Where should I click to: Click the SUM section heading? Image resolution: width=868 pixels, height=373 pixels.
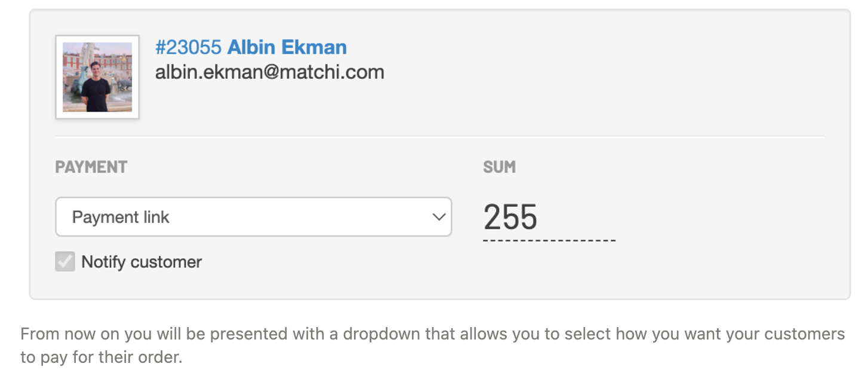click(499, 167)
